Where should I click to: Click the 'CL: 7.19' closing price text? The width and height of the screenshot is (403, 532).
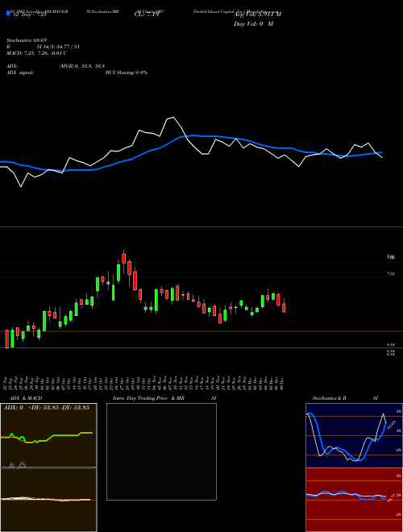coord(147,15)
